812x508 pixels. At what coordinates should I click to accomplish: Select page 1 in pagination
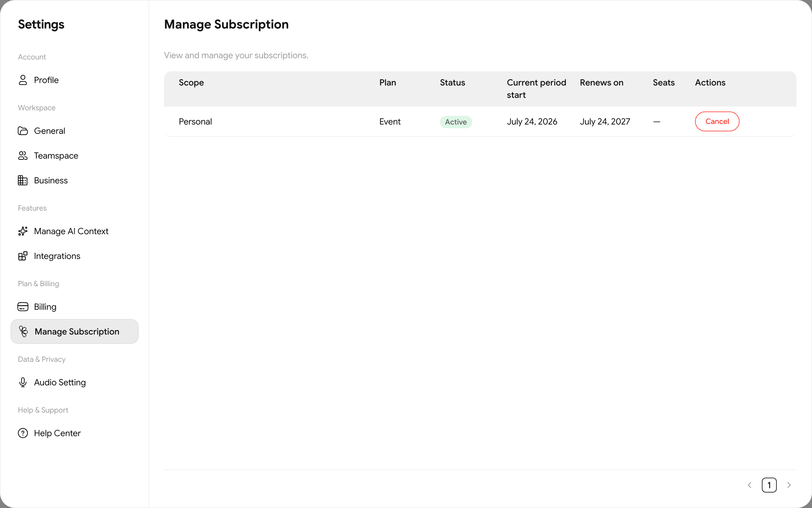[769, 485]
